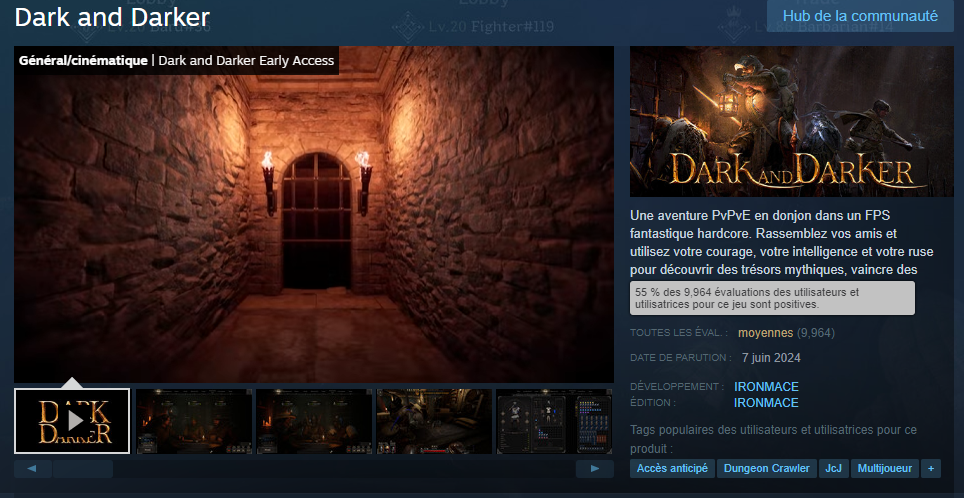Screen dimensions: 964x498
Task: Click the 'Tags populaires' label text
Action: coord(773,439)
